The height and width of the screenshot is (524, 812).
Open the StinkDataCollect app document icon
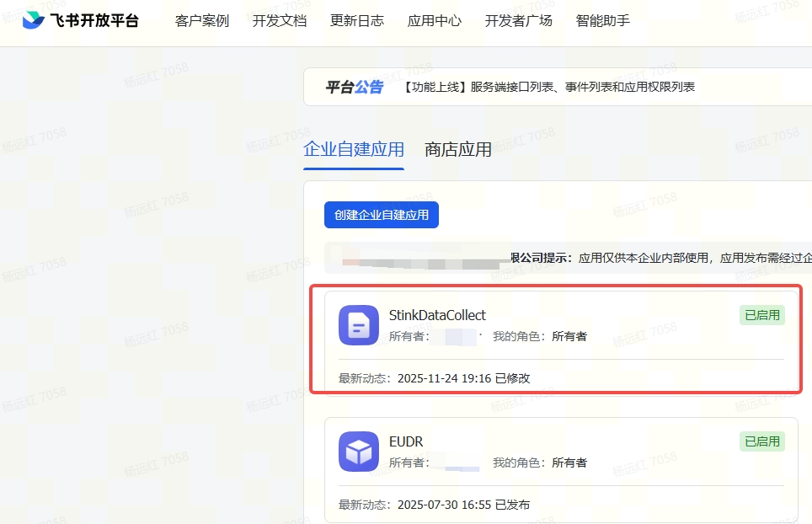[x=358, y=325]
